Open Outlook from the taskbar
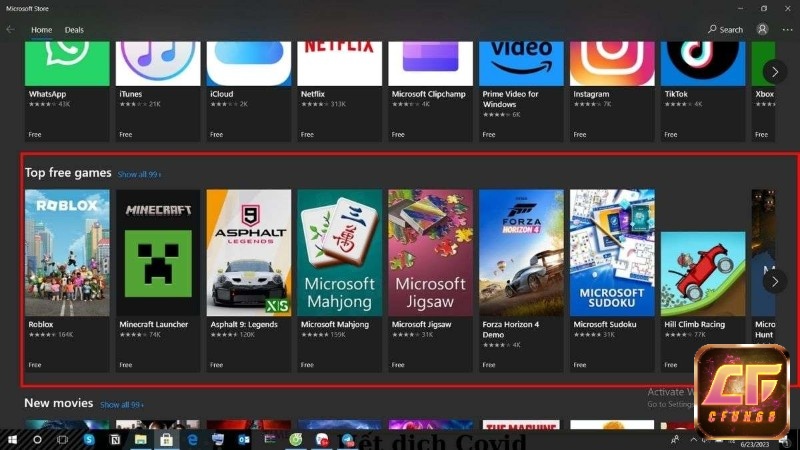 pyautogui.click(x=244, y=439)
